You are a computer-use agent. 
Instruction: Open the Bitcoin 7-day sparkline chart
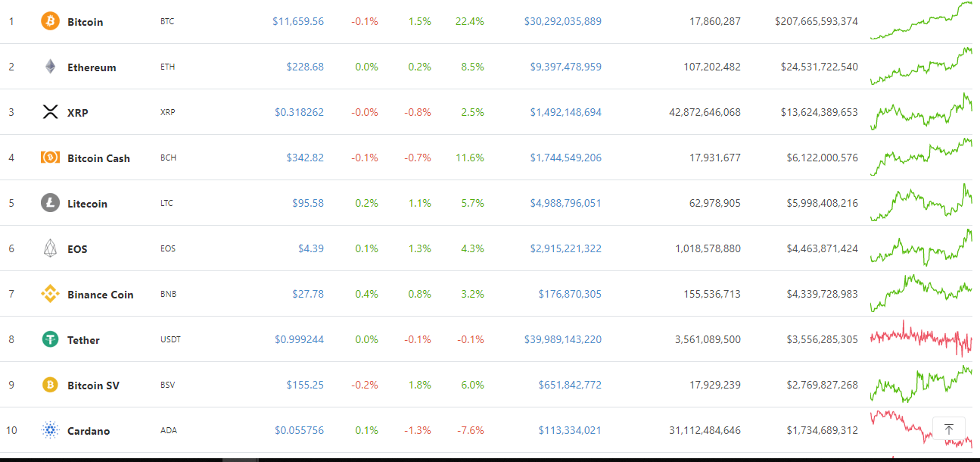coord(921,20)
